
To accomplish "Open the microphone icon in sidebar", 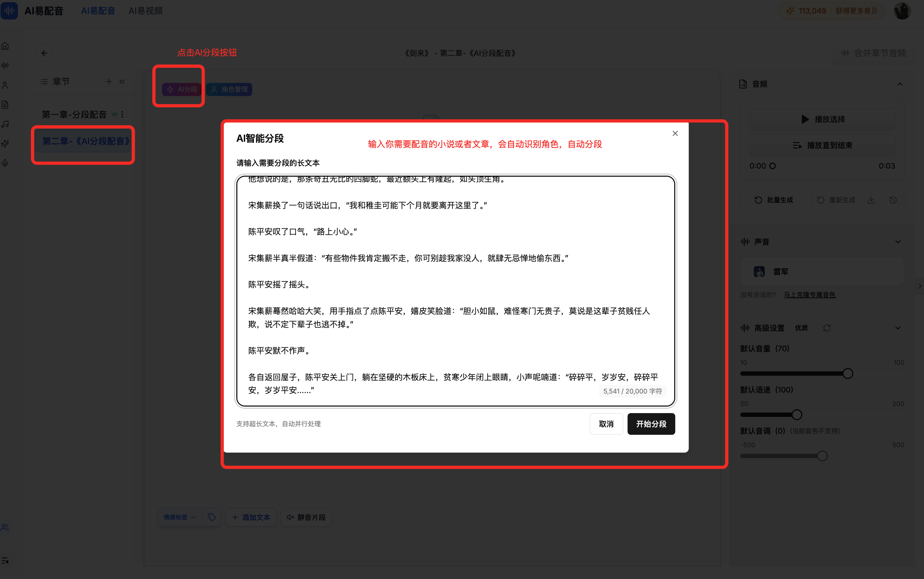I will (x=5, y=163).
